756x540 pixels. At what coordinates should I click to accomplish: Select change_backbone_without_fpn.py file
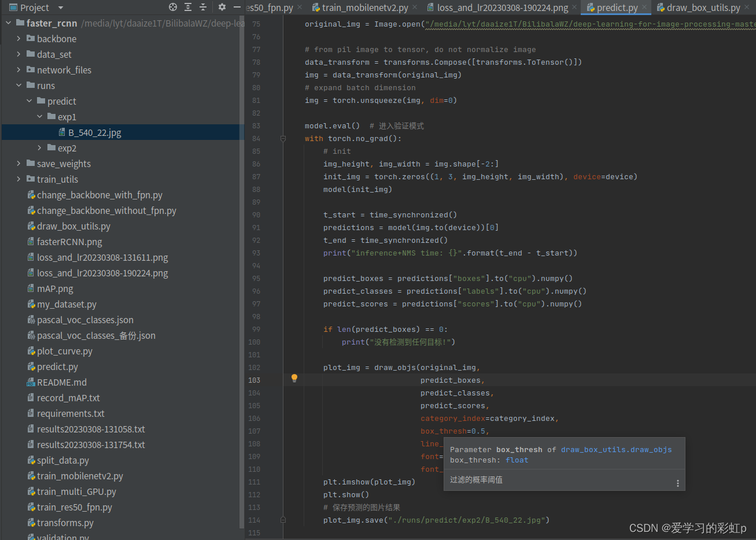(106, 210)
